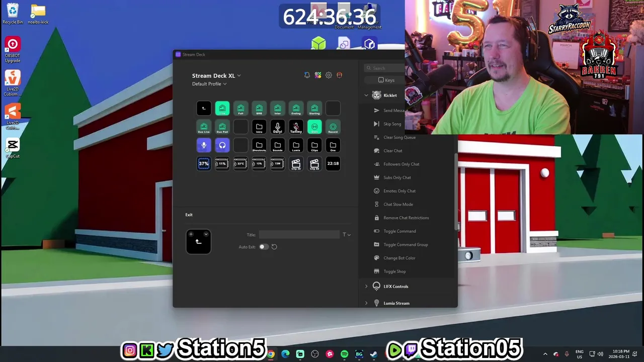This screenshot has width=644, height=362.
Task: Select the BRB scene key
Action: click(259, 108)
